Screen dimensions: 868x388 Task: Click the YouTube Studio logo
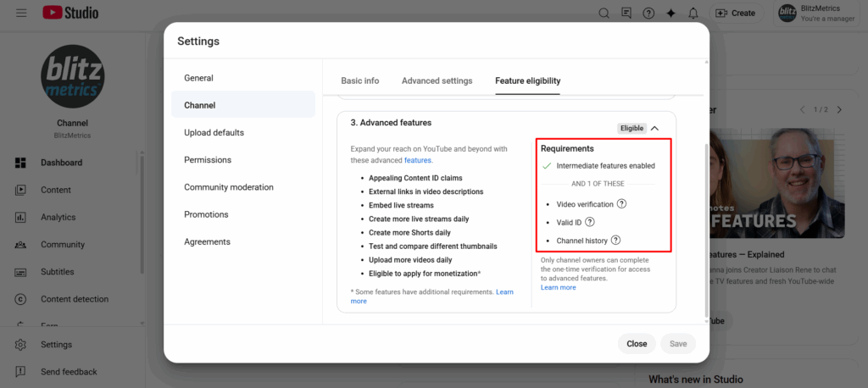point(70,13)
